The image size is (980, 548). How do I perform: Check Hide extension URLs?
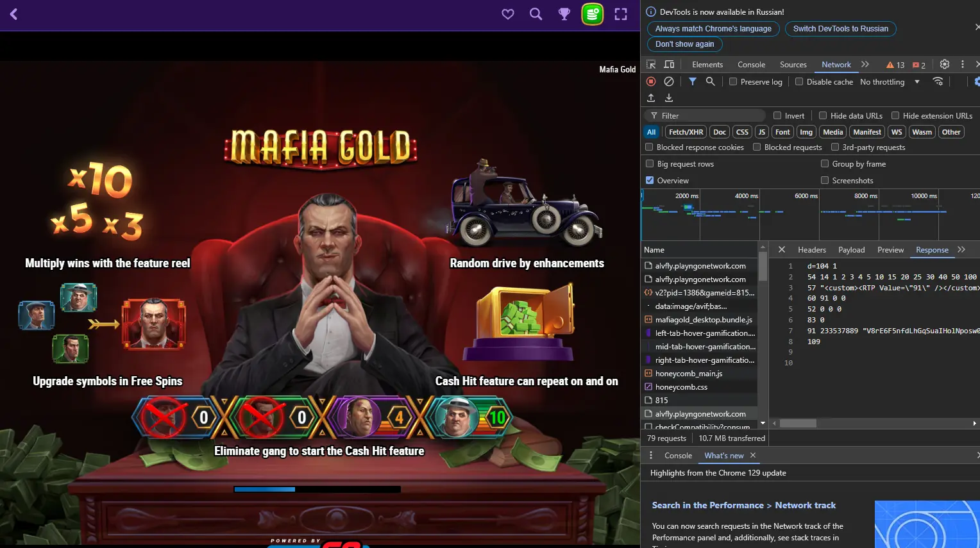tap(895, 115)
